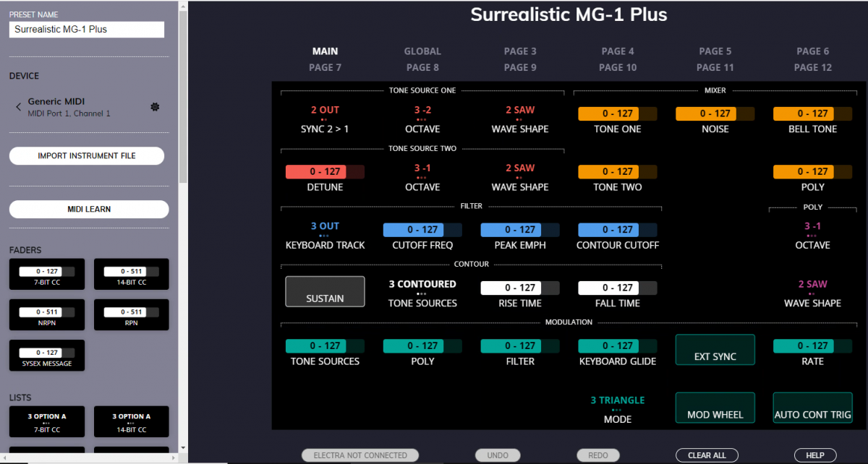Image resolution: width=868 pixels, height=464 pixels.
Task: Select the RISE TIME fader
Action: [x=520, y=294]
